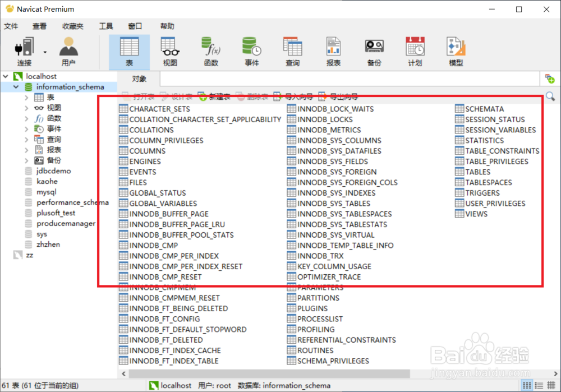
Task: Select the 用户 (Users) toolbar icon
Action: click(x=67, y=50)
